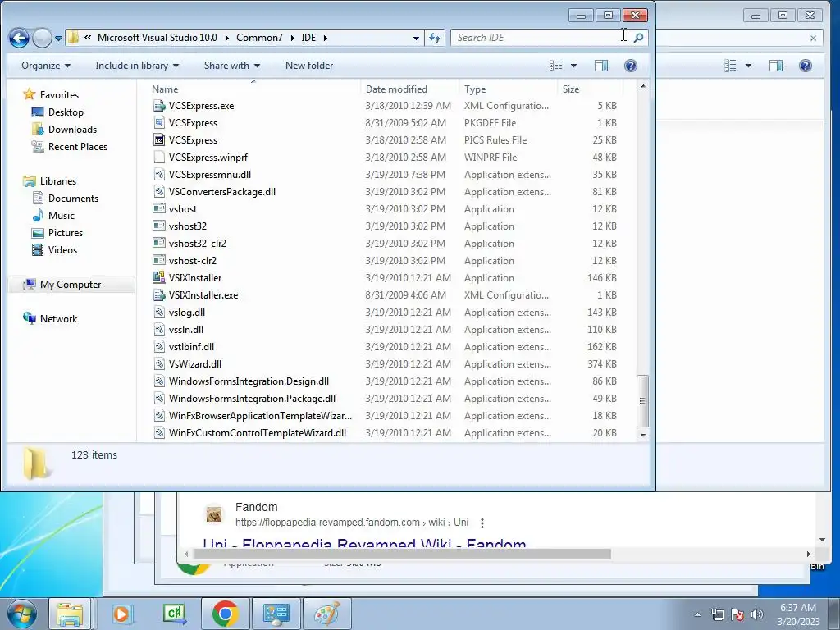Click the Help question mark icon
Viewport: 840px width, 630px height.
[631, 66]
